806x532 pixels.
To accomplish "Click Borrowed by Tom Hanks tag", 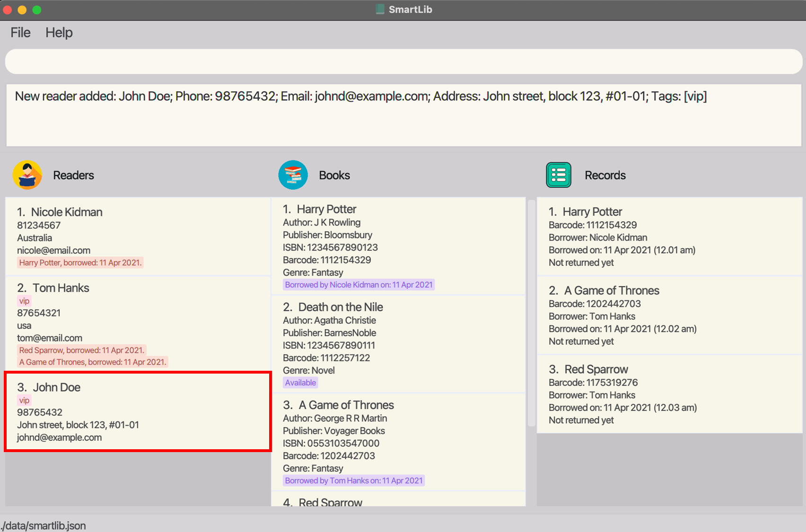I will pyautogui.click(x=354, y=480).
